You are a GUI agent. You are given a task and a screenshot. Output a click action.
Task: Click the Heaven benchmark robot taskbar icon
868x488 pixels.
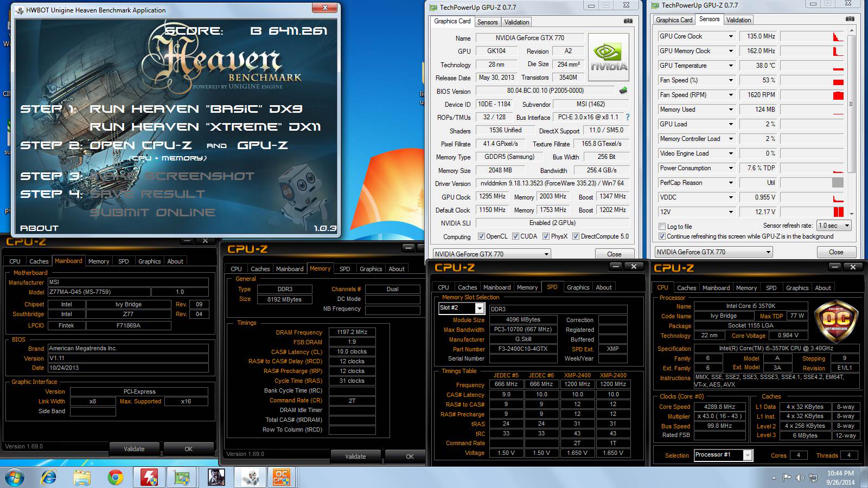pyautogui.click(x=250, y=477)
